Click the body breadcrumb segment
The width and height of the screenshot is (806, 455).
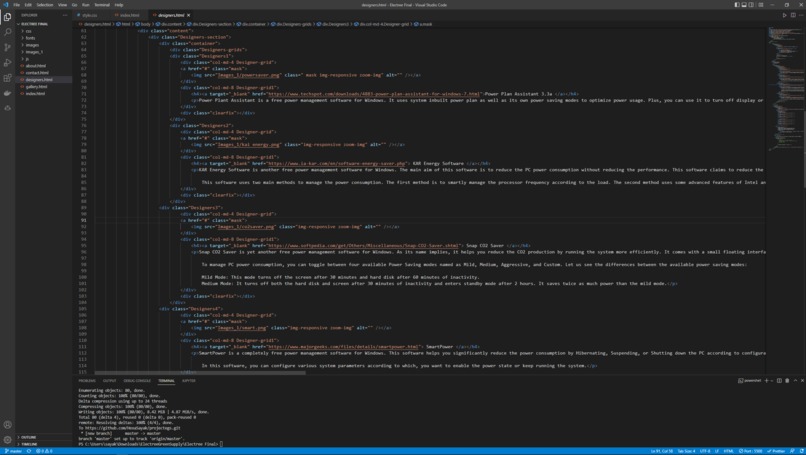143,24
